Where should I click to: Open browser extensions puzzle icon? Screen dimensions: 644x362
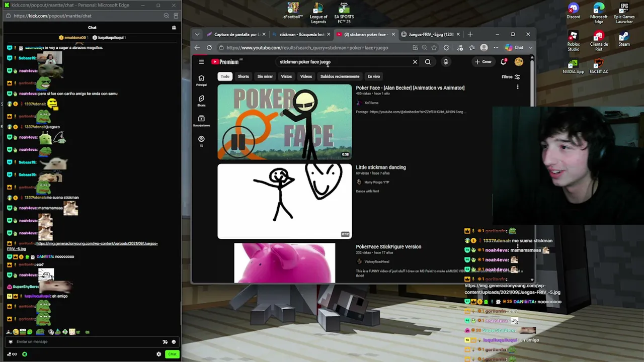[446, 48]
